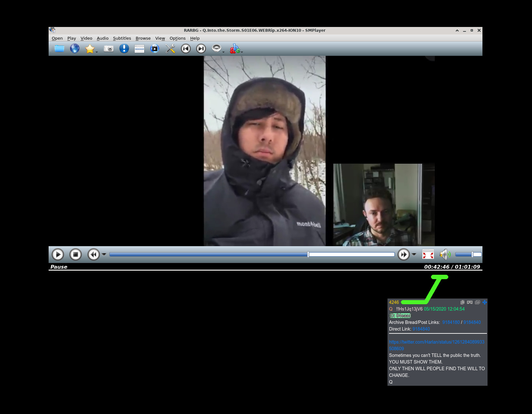Open the forward seek options dropdown arrow
This screenshot has width=532, height=414.
tap(414, 254)
